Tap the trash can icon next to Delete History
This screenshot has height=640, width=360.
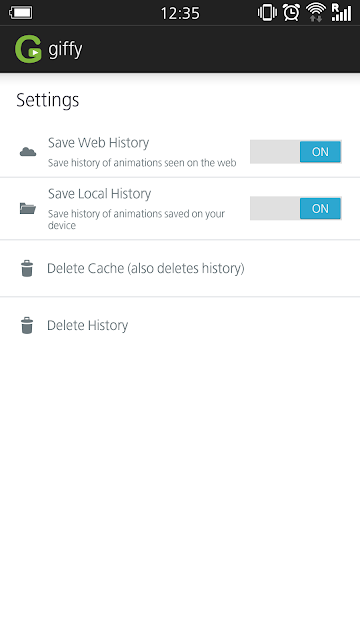point(27,325)
